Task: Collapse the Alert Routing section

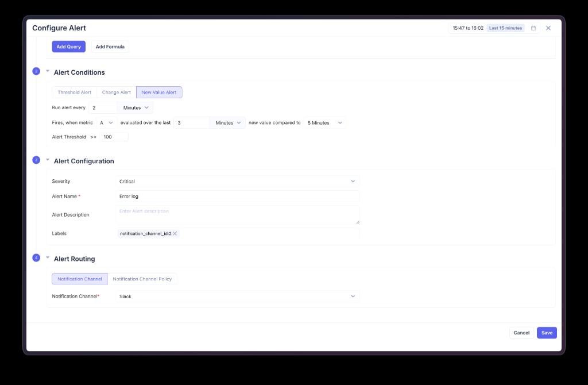Action: click(48, 258)
